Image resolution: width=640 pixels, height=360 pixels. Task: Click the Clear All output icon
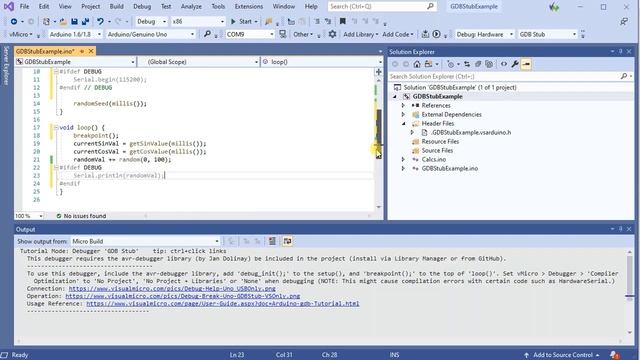pyautogui.click(x=272, y=241)
